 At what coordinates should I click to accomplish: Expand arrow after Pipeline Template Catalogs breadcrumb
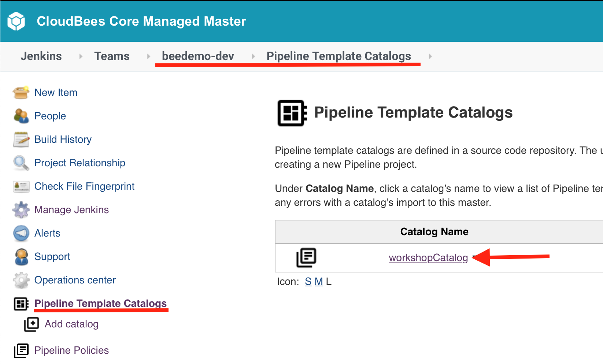pos(430,56)
